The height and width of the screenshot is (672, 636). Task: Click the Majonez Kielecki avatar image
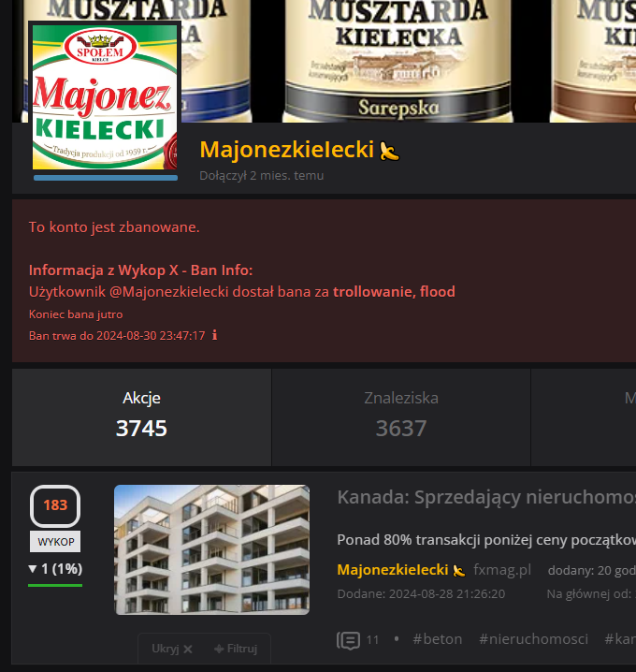[105, 96]
